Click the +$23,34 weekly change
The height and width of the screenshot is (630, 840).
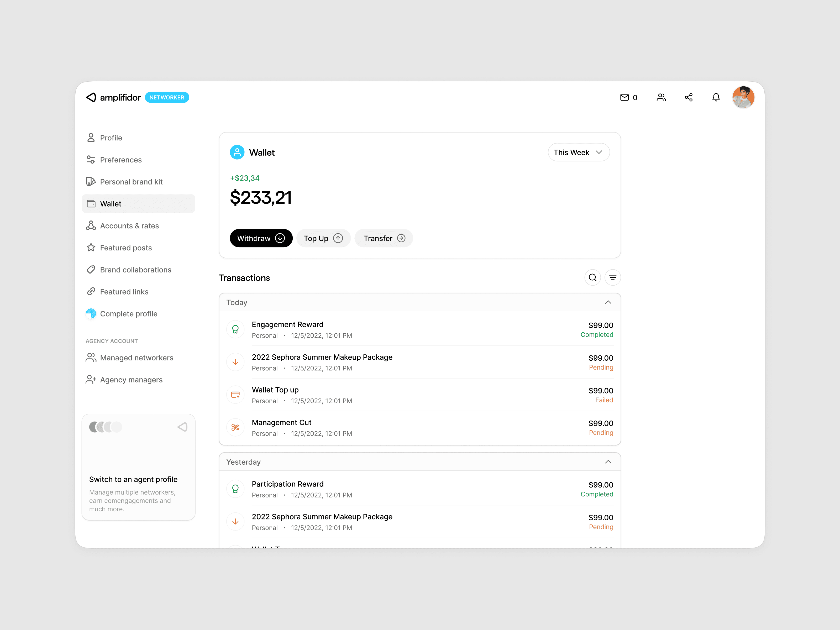click(245, 178)
